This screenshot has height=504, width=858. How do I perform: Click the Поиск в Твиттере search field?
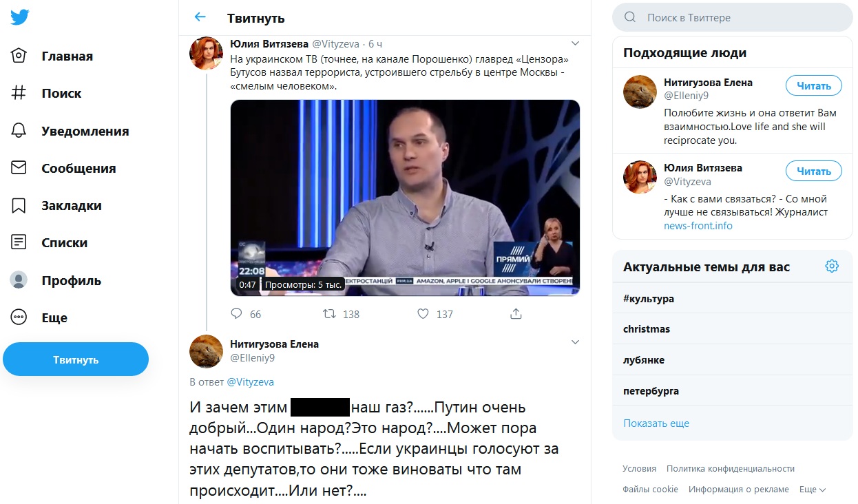coord(732,17)
